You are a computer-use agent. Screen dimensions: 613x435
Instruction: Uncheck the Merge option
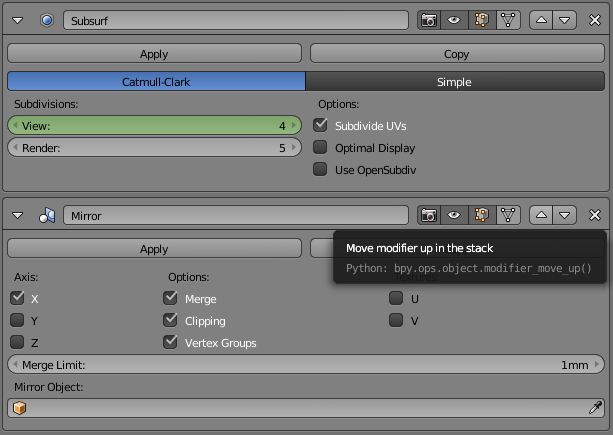coord(170,298)
